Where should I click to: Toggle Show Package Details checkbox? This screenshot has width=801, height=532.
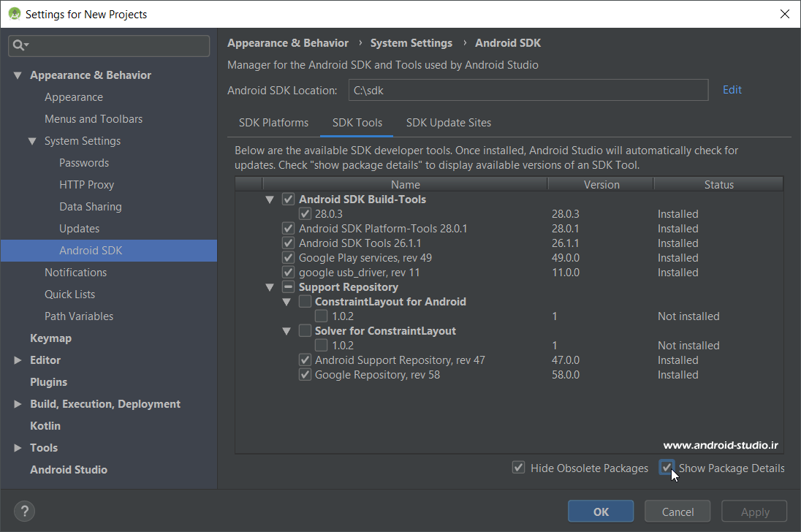pos(666,467)
